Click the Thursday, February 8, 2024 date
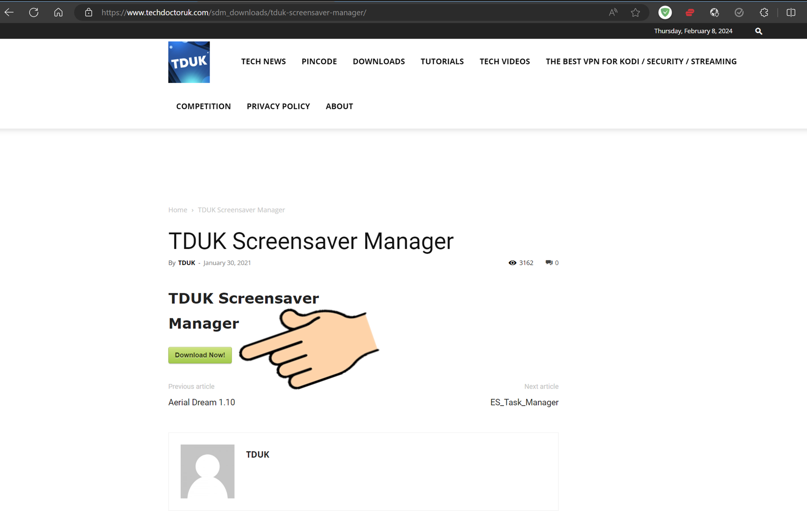Viewport: 807px width, 532px height. coord(693,31)
